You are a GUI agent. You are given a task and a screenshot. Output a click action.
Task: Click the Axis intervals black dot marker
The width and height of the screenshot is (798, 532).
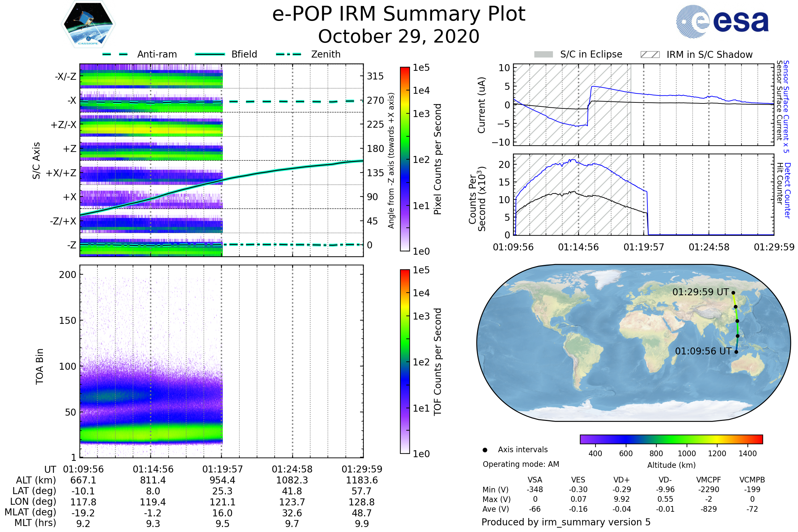(x=485, y=450)
